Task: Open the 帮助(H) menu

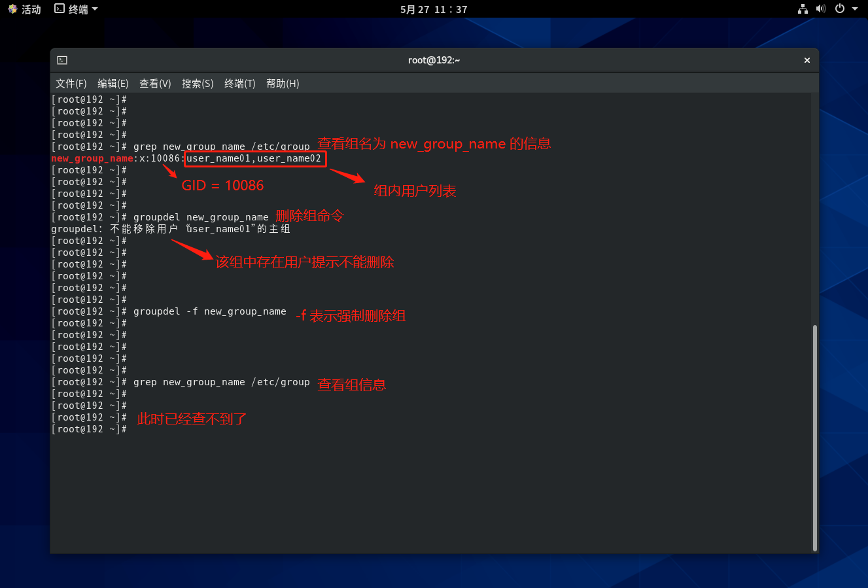Action: (283, 84)
